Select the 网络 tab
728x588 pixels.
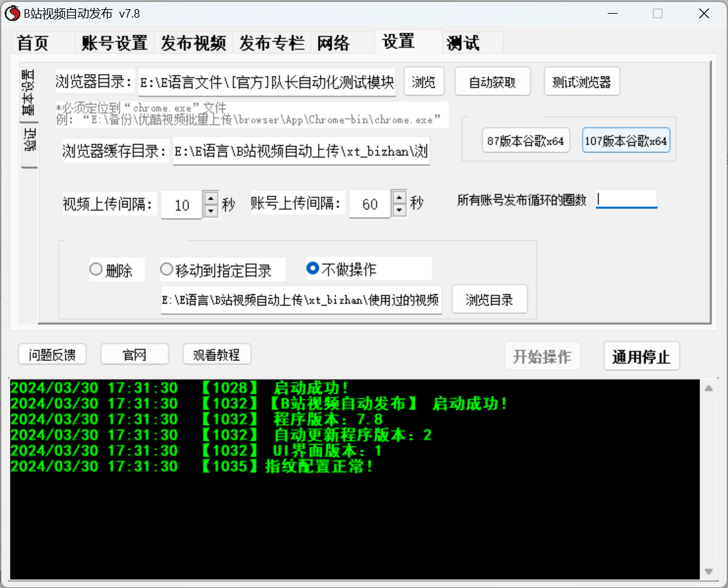[x=342, y=43]
